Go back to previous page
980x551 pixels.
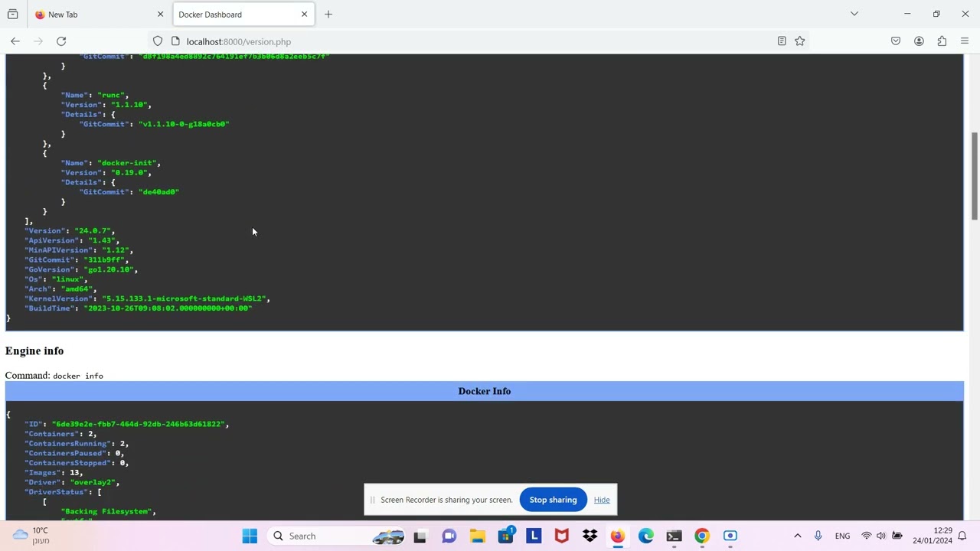point(15,41)
